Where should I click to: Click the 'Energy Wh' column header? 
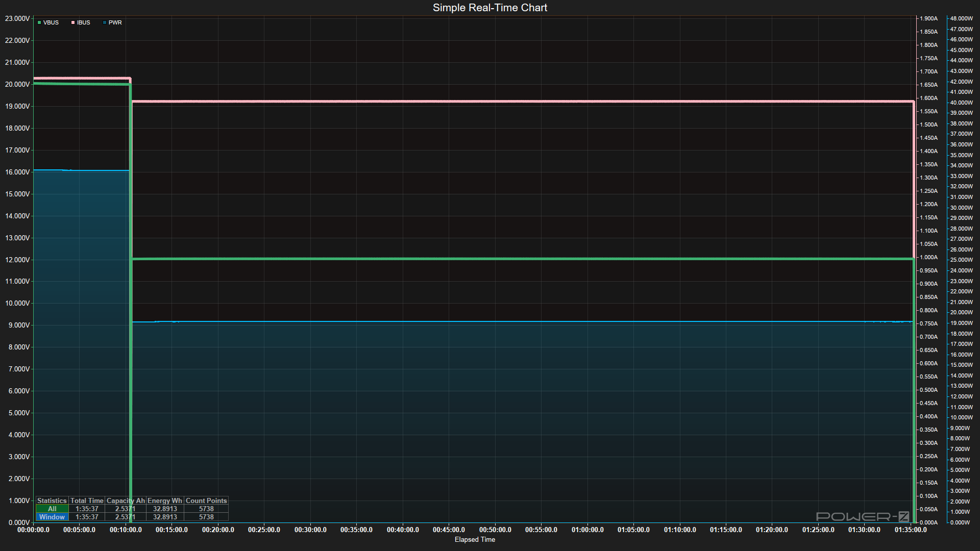tap(165, 500)
